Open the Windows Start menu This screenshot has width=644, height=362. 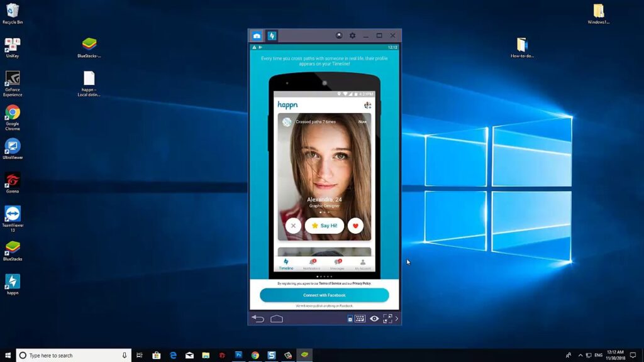pos(8,356)
